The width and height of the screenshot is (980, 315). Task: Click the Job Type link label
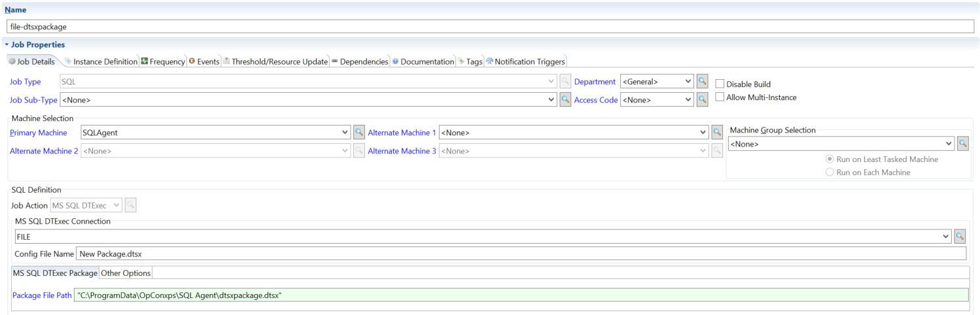point(25,82)
